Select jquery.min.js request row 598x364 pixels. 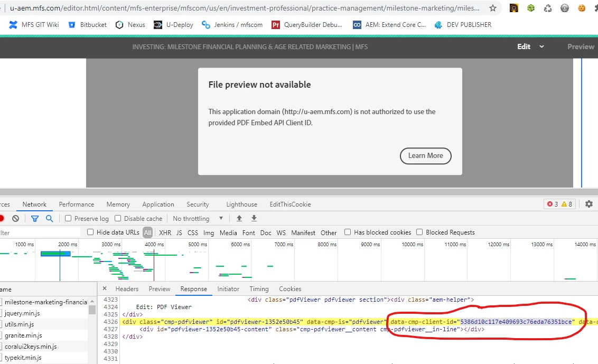coord(44,313)
